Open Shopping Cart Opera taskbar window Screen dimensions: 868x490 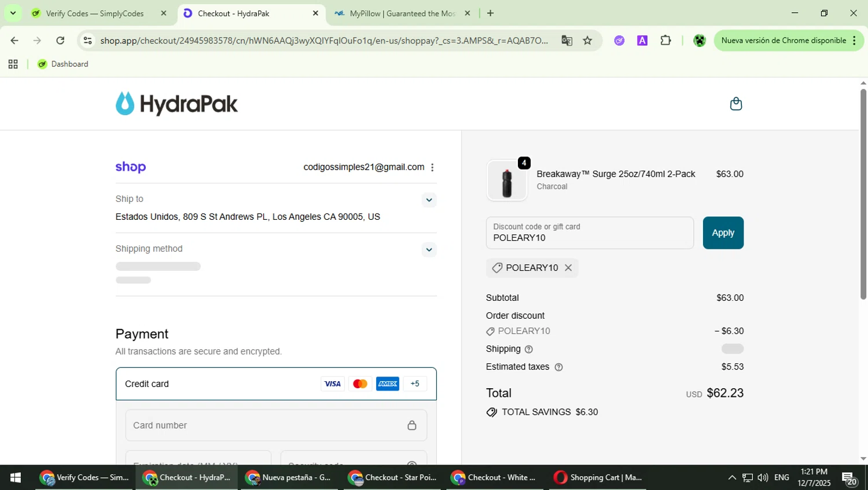coord(598,478)
